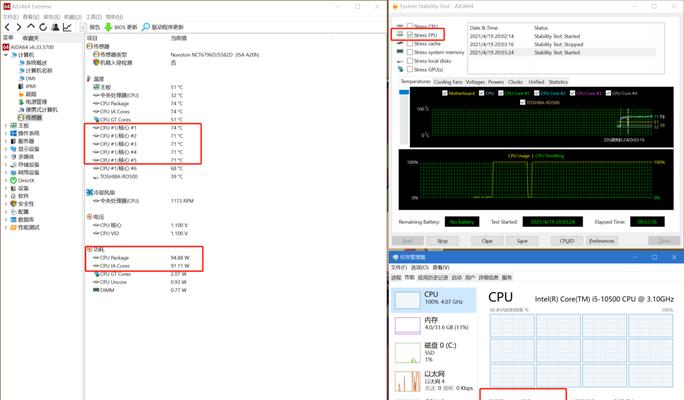Image resolution: width=684 pixels, height=400 pixels.
Task: Click the user favorites icon in AIDA64 toolbar
Action: point(55,27)
